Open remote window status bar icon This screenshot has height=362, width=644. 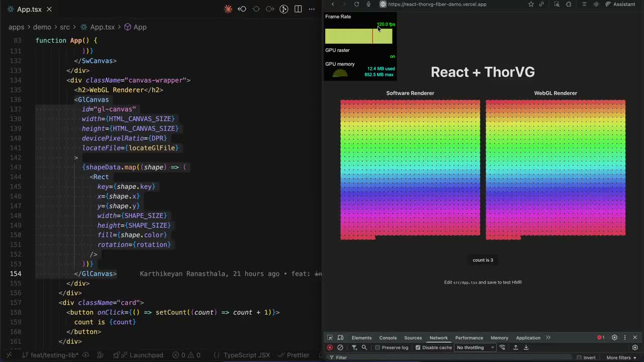pyautogui.click(x=9, y=355)
